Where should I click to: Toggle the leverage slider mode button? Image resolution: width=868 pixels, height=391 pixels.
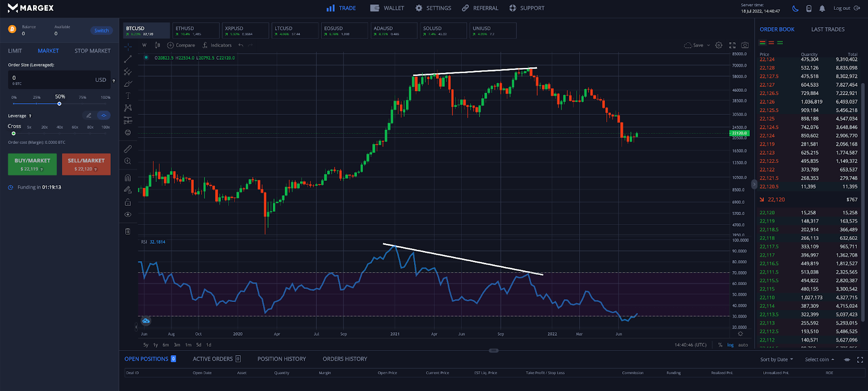(x=104, y=115)
